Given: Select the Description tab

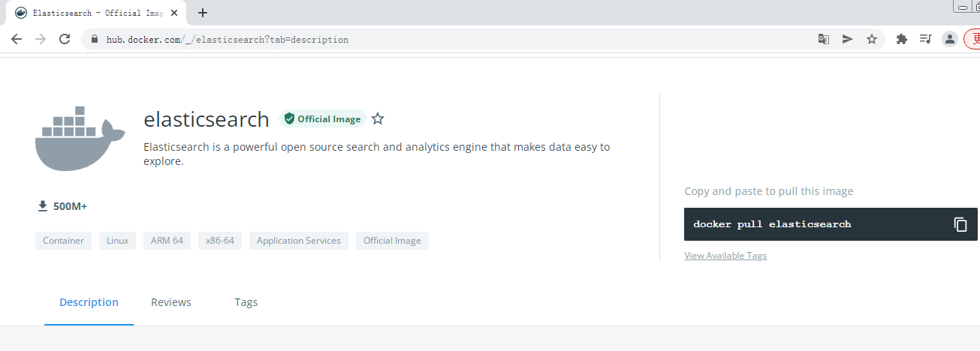Looking at the screenshot, I should [89, 302].
